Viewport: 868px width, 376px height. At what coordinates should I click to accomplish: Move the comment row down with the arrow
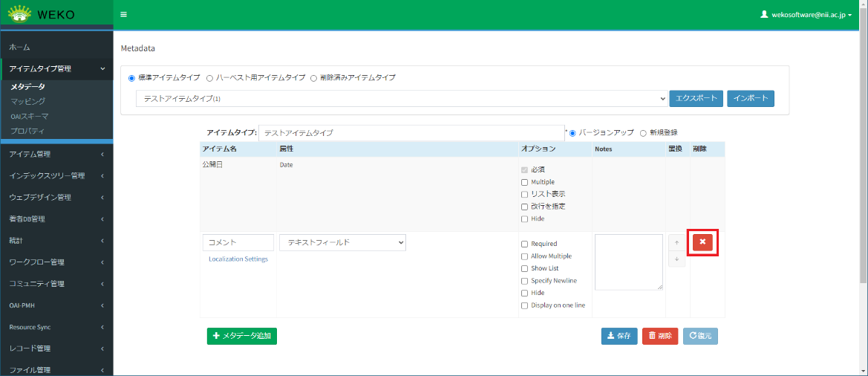tap(676, 259)
